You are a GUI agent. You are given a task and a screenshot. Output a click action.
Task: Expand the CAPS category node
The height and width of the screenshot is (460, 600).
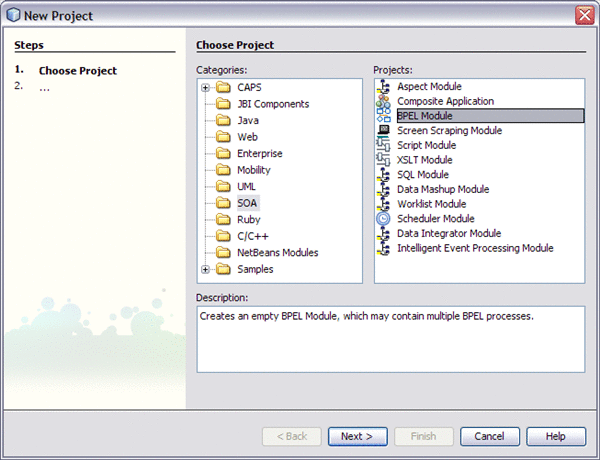pyautogui.click(x=205, y=88)
